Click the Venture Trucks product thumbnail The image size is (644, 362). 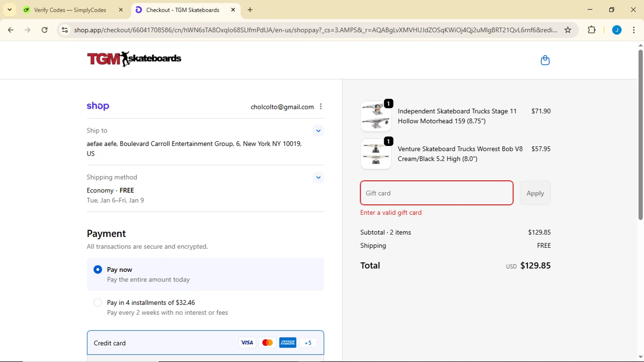tap(376, 154)
